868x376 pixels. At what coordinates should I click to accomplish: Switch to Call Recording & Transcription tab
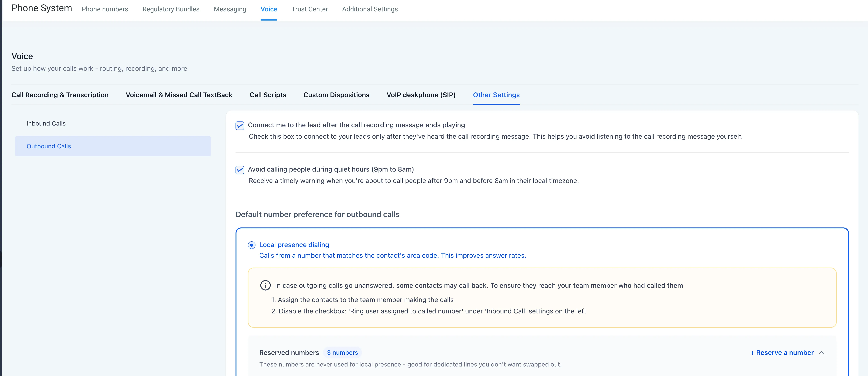tap(60, 95)
